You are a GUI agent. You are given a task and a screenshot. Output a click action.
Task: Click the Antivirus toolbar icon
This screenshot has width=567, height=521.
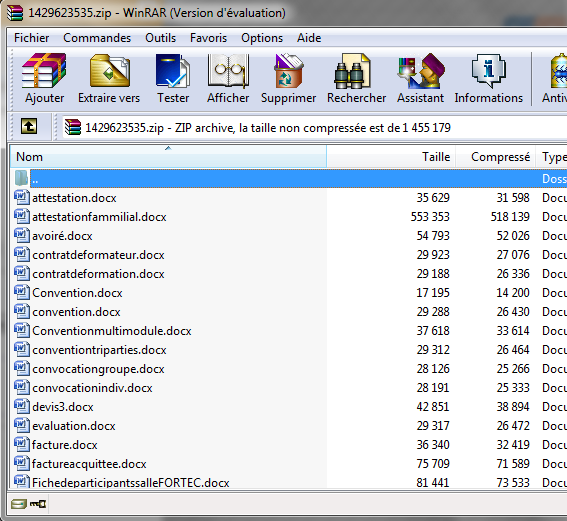[x=558, y=71]
